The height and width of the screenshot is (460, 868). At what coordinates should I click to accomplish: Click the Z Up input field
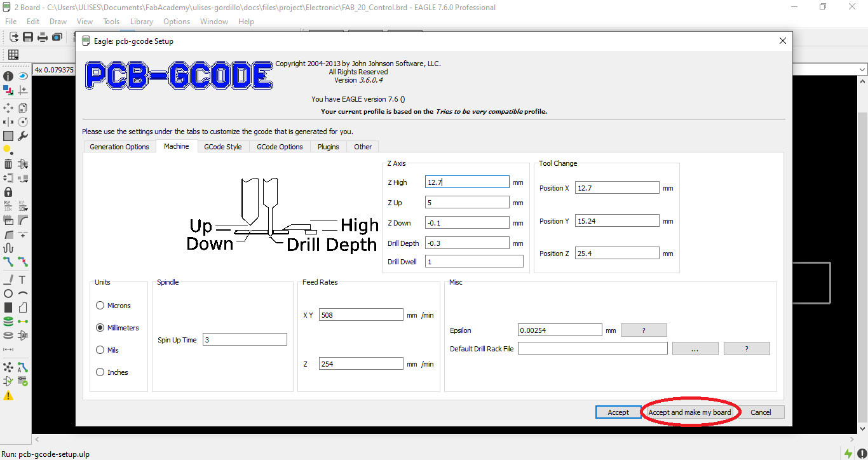[x=467, y=203]
